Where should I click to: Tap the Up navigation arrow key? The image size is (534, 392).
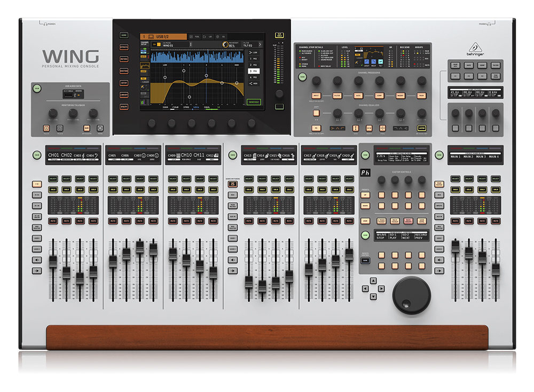point(373,281)
